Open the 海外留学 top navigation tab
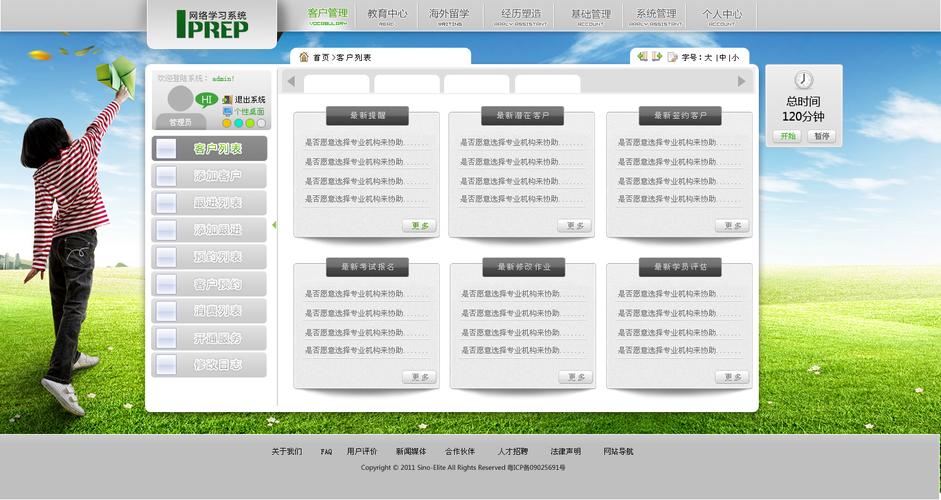Viewport: 941px width, 500px height. [x=449, y=16]
